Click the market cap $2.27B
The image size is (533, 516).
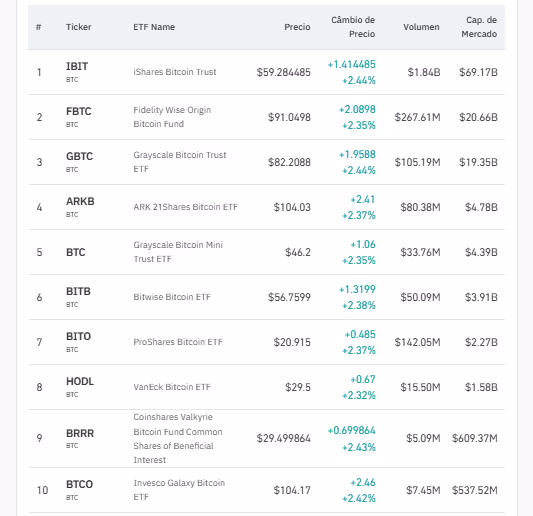pos(481,342)
